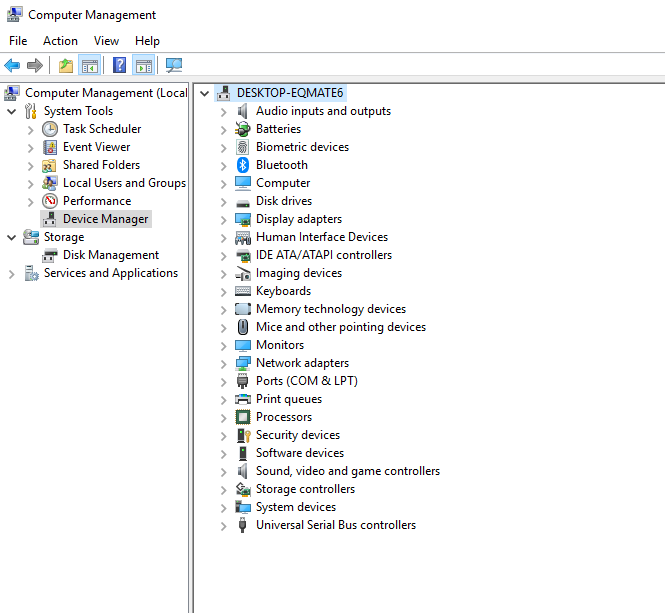Screen dimensions: 665x613
Task: Open the View menu
Action: coord(106,41)
